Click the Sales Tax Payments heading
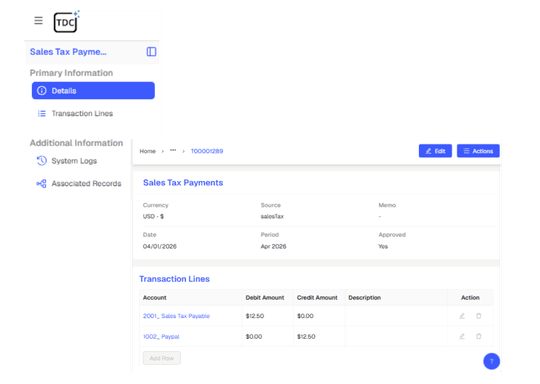 tap(183, 183)
